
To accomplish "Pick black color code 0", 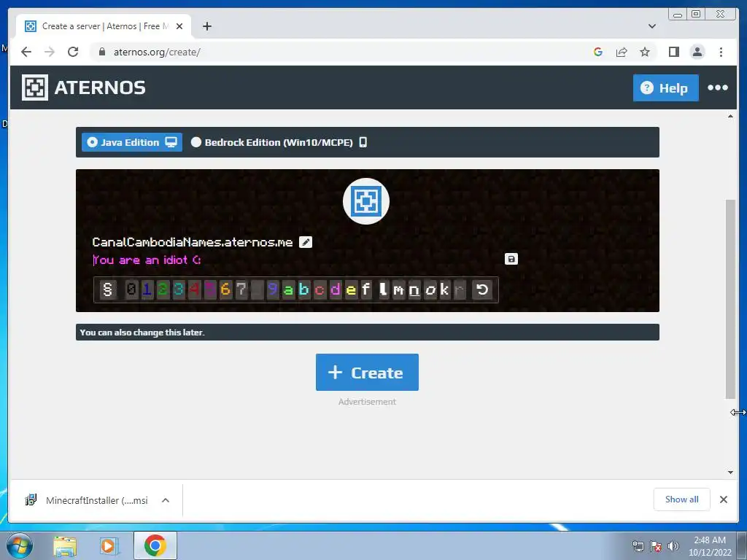I will tap(131, 289).
